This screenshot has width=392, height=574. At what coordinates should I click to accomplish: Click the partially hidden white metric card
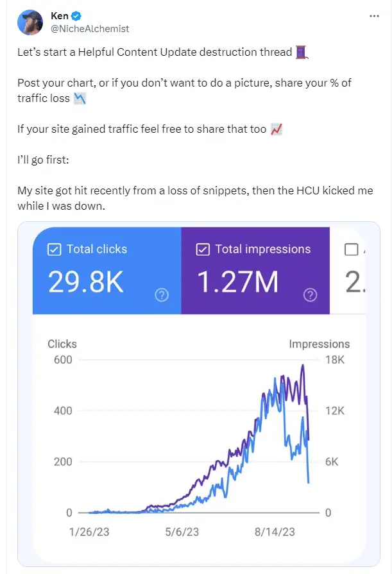(347, 271)
